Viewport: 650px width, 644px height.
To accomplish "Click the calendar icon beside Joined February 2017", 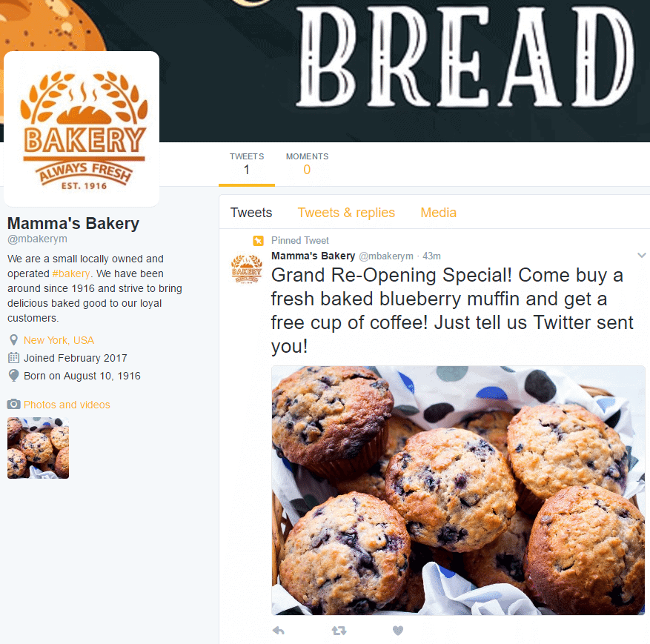I will (x=13, y=358).
